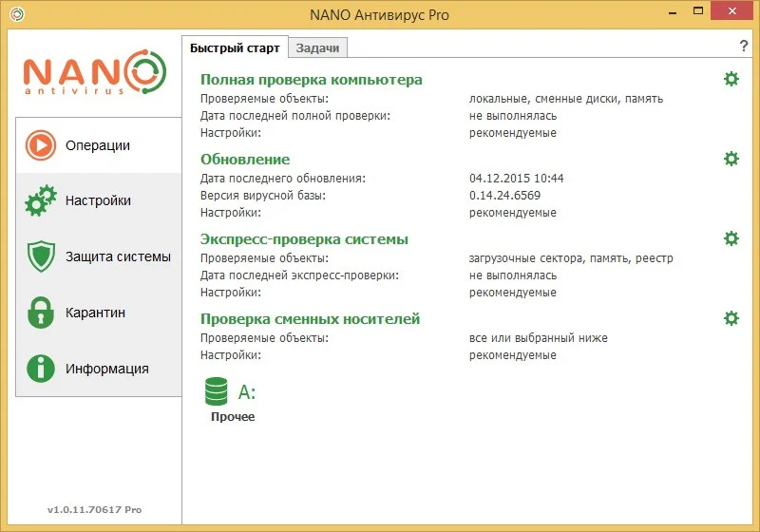This screenshot has height=532, width=760.
Task: Start Проверка сменных носителей scan
Action: pyautogui.click(x=310, y=319)
